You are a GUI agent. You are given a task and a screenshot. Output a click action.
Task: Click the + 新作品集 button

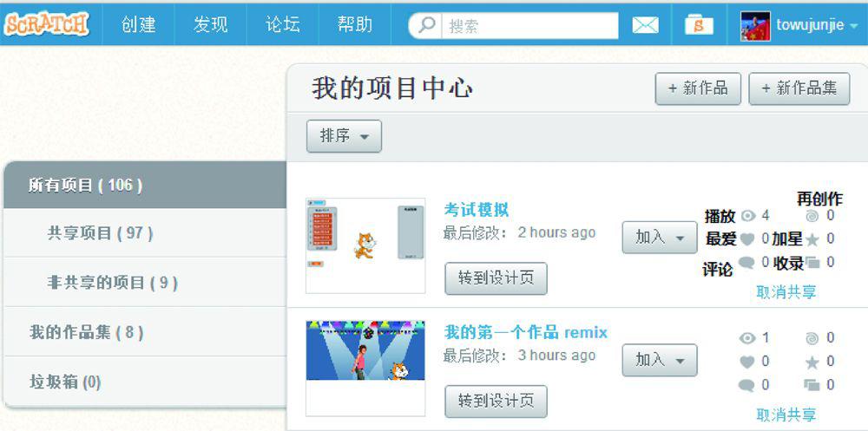click(799, 88)
